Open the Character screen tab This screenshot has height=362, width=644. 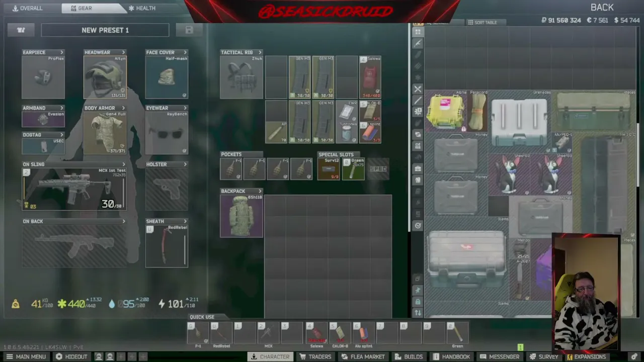(x=270, y=356)
